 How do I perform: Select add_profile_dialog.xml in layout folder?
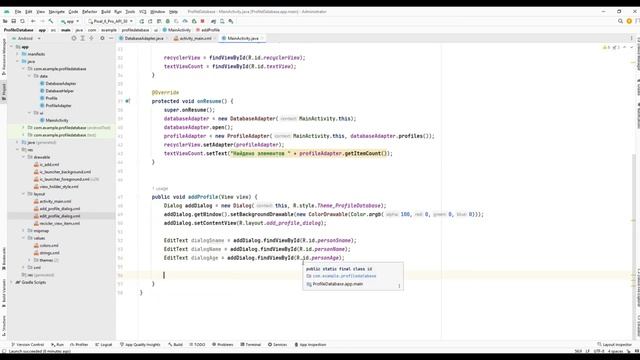[60, 209]
